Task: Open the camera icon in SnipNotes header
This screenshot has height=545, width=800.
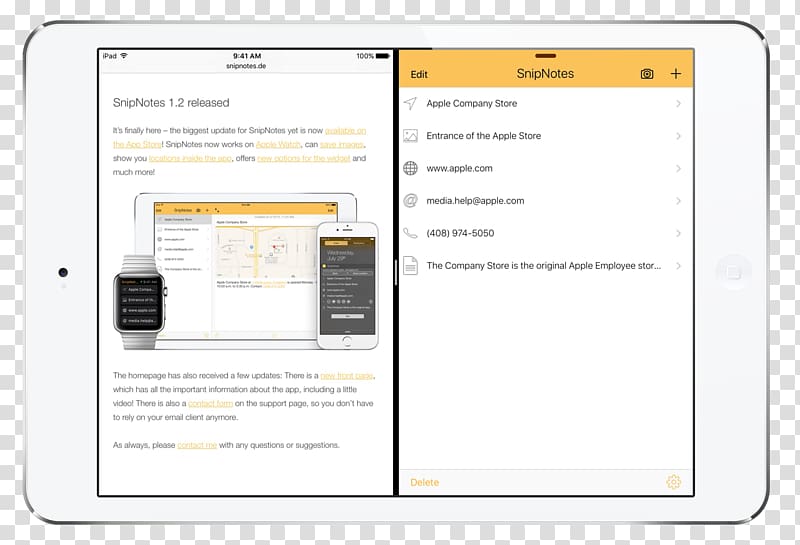Action: point(646,74)
